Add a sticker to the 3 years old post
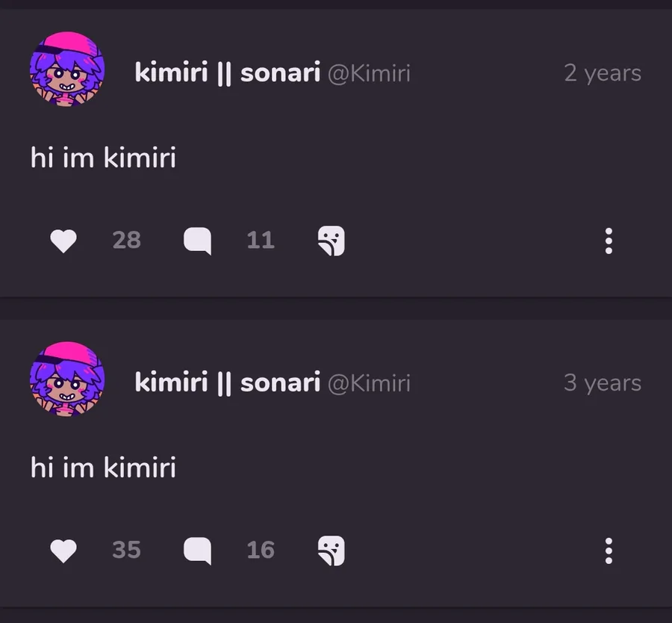Viewport: 672px width, 623px height. 332,551
